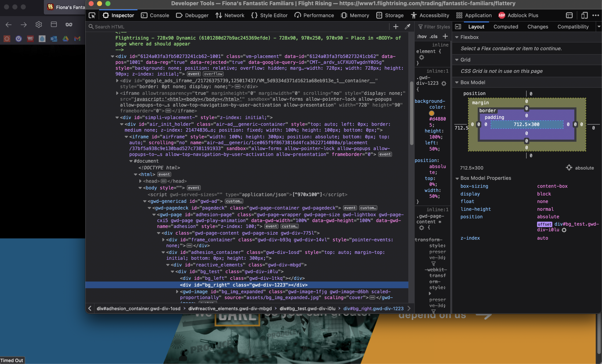Toggle event badge on the airFrame iframe
This screenshot has width=602, height=364.
(385, 154)
